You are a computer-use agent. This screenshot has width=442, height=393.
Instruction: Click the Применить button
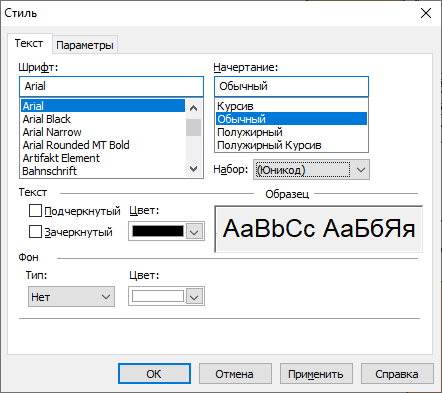coord(316,374)
